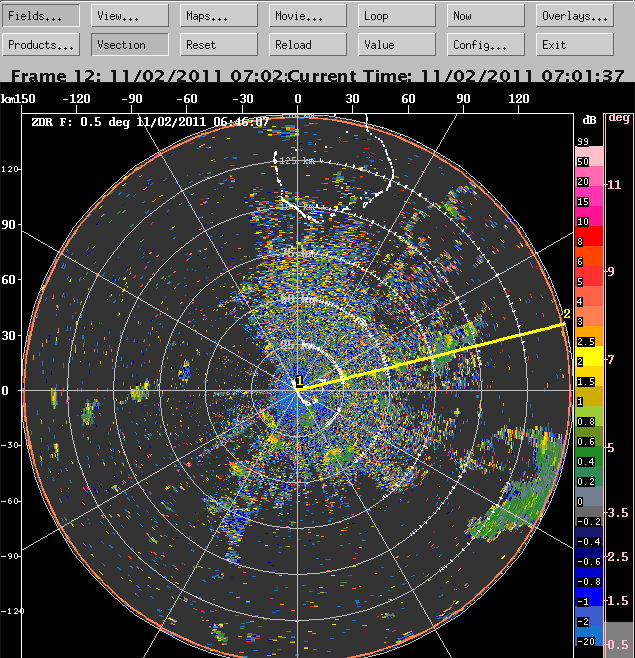This screenshot has width=635, height=658.
Task: Start the Loop animation
Action: (x=397, y=16)
